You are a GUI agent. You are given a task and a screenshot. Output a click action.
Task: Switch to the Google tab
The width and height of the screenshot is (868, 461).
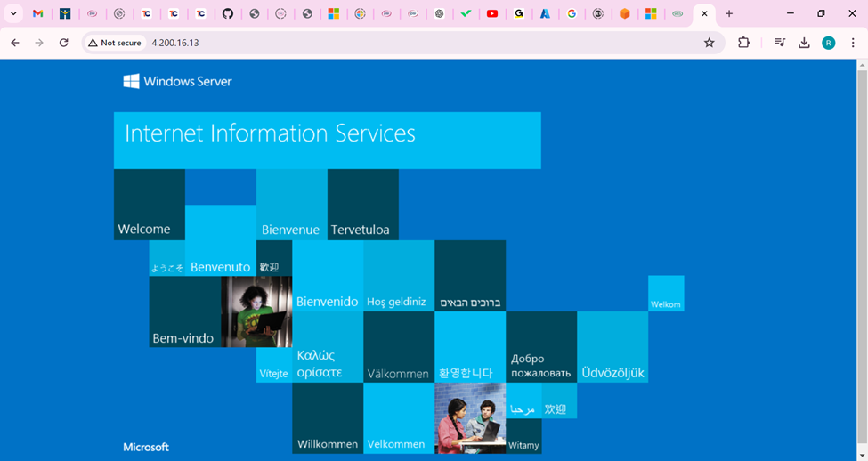(x=572, y=14)
